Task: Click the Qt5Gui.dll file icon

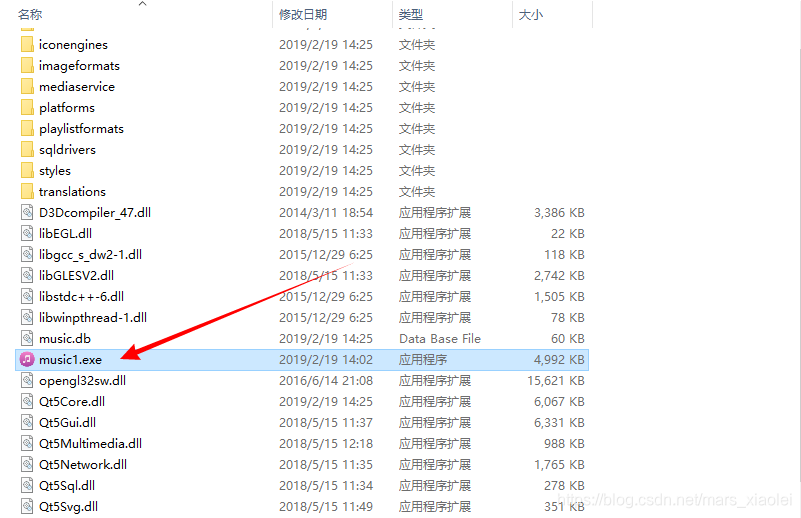Action: point(27,422)
